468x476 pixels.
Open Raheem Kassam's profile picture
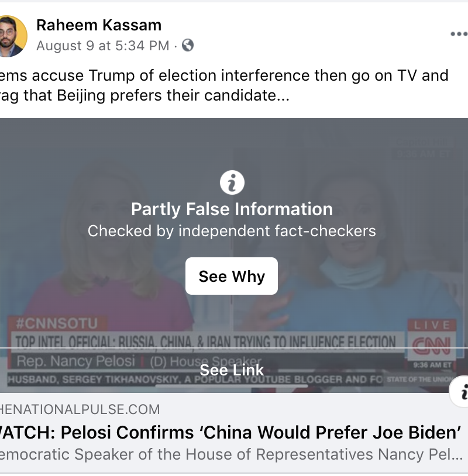(x=12, y=36)
